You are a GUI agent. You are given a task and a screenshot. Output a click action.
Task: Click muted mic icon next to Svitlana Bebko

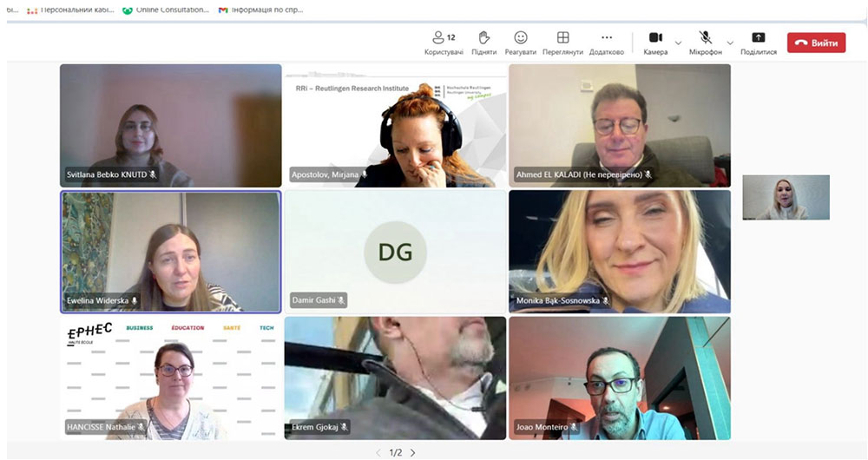pyautogui.click(x=153, y=174)
